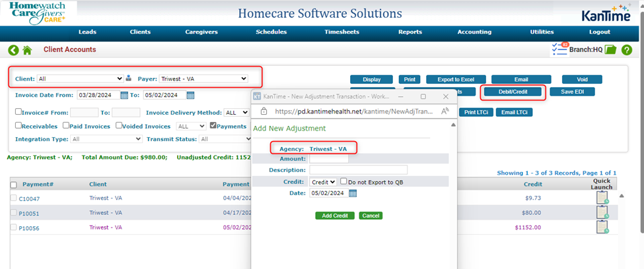Expand the Payer dropdown showing Triwest - VA
644x269 pixels.
click(203, 78)
